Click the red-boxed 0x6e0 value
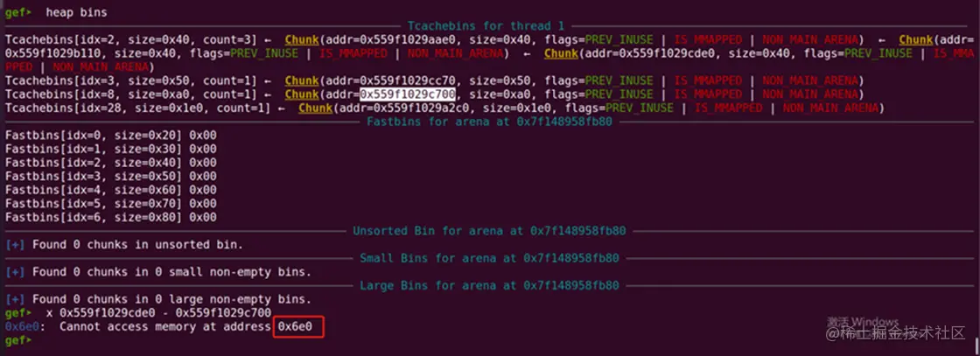This screenshot has height=356, width=980. pos(298,326)
